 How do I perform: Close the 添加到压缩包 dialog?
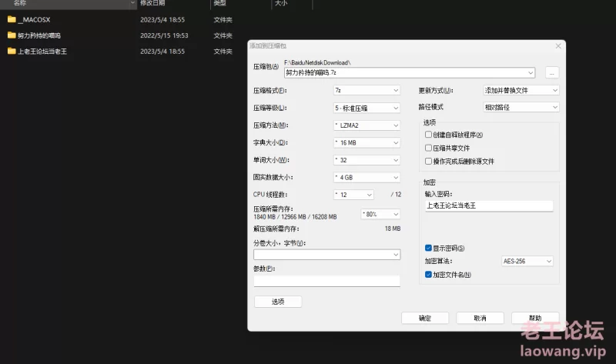(558, 45)
